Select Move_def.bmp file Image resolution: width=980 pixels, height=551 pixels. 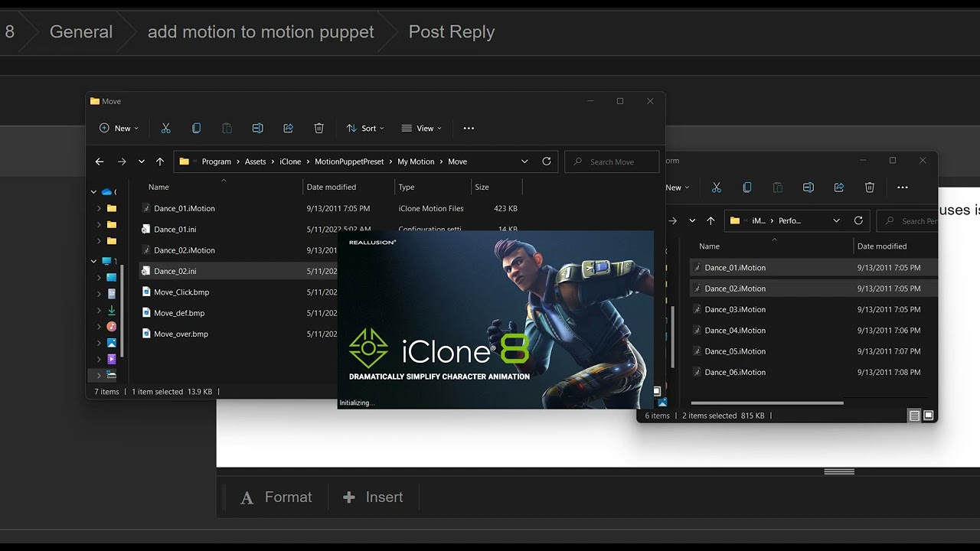click(x=178, y=313)
